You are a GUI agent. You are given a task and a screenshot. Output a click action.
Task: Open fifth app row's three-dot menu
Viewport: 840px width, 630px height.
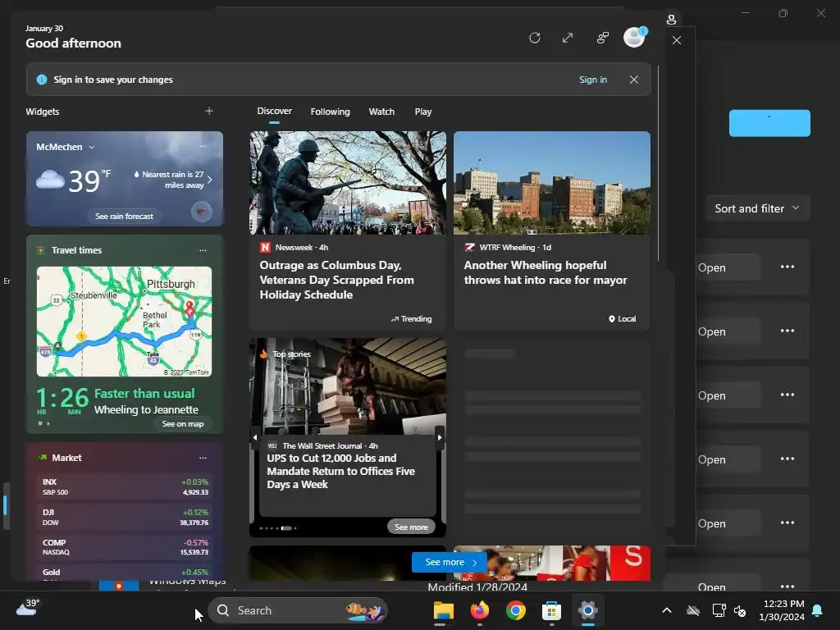coord(787,523)
